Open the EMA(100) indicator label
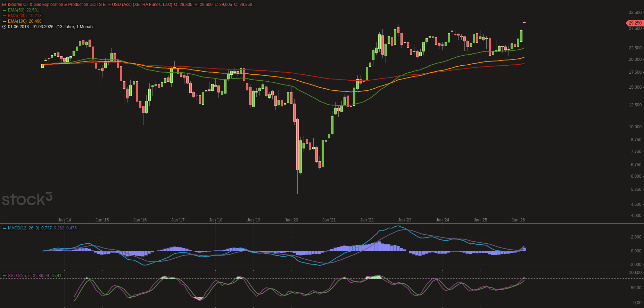The height and width of the screenshot is (308, 644). 17,21
